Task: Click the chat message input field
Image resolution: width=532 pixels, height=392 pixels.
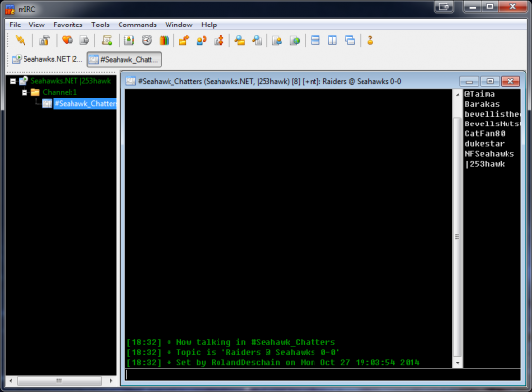Action: click(322, 374)
